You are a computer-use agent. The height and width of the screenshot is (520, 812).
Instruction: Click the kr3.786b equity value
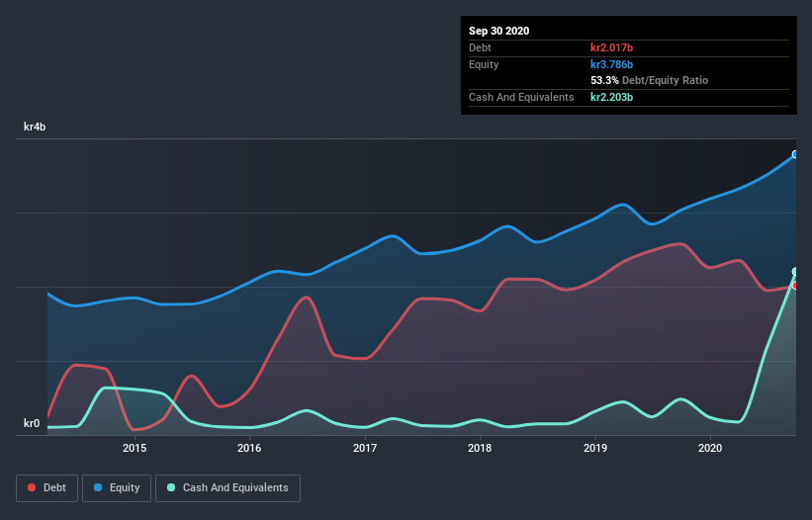[x=611, y=64]
